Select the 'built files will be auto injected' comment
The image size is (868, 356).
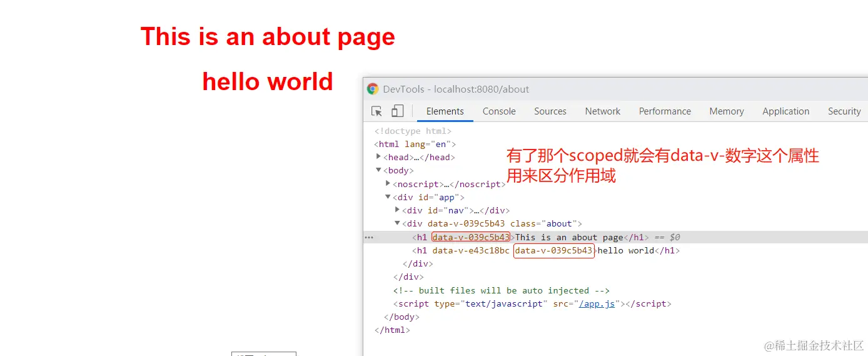pos(502,290)
